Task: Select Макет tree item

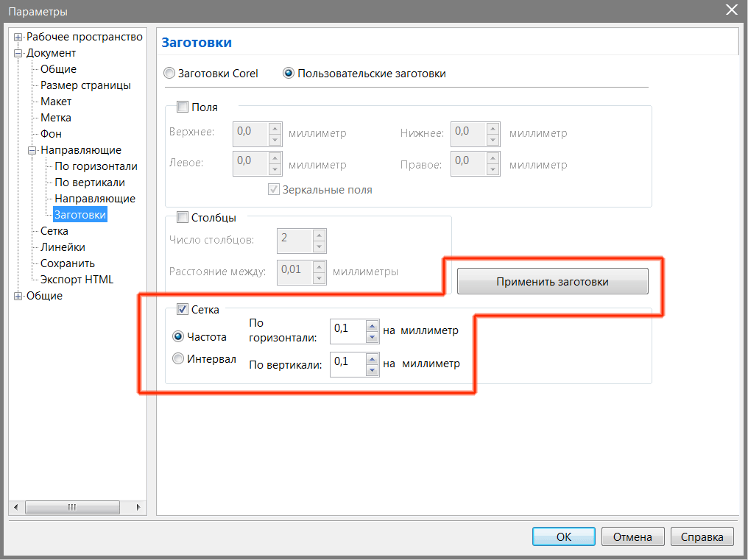Action: pyautogui.click(x=56, y=102)
